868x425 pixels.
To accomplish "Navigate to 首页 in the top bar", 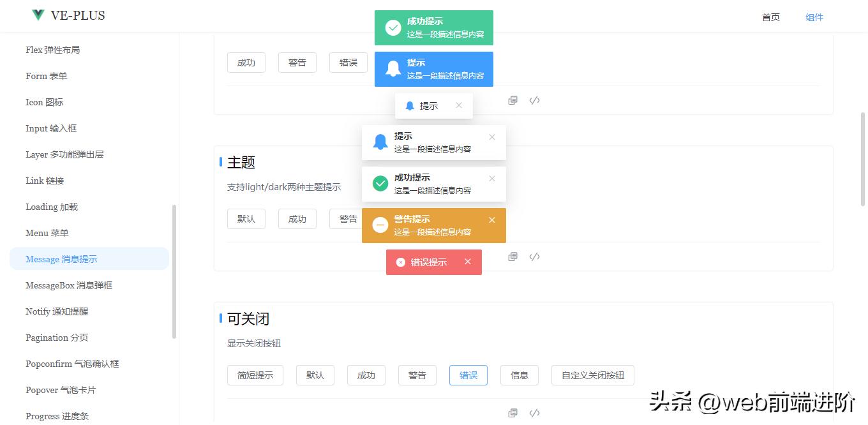I will pos(770,17).
